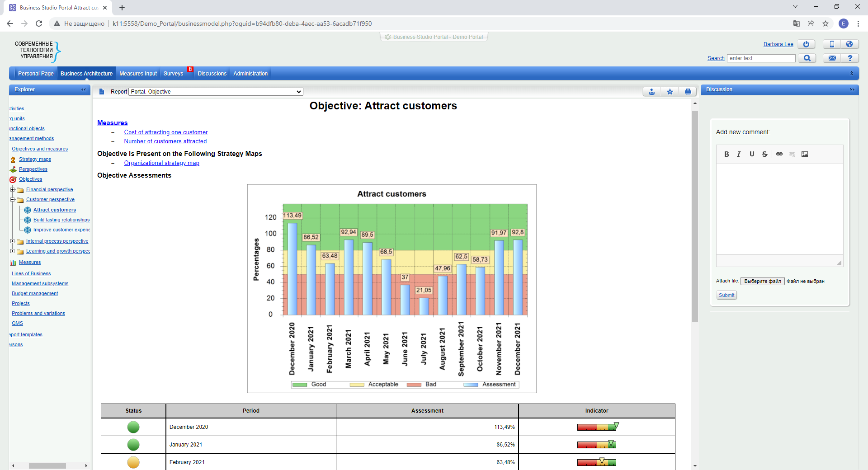The width and height of the screenshot is (868, 470).
Task: Click the search text input field
Action: 761,58
